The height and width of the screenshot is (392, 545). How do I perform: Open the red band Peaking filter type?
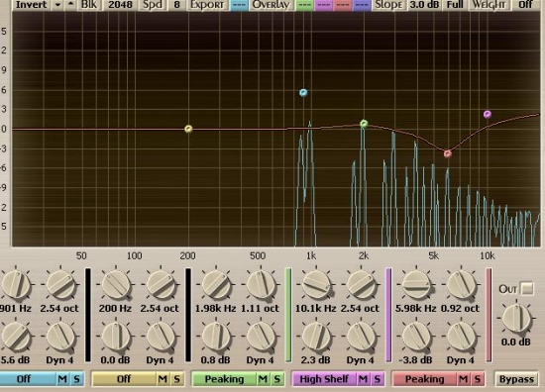tap(425, 379)
